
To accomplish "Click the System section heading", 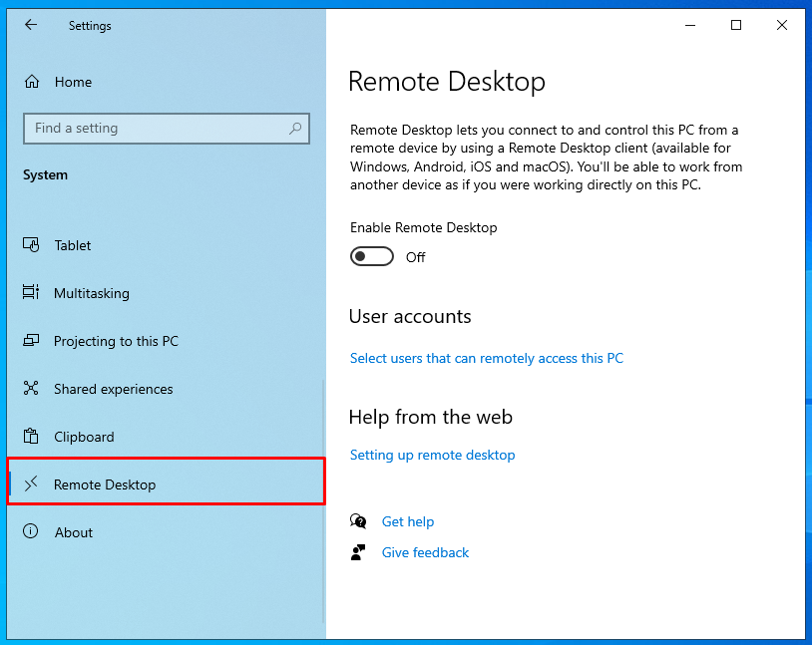I will pyautogui.click(x=45, y=175).
